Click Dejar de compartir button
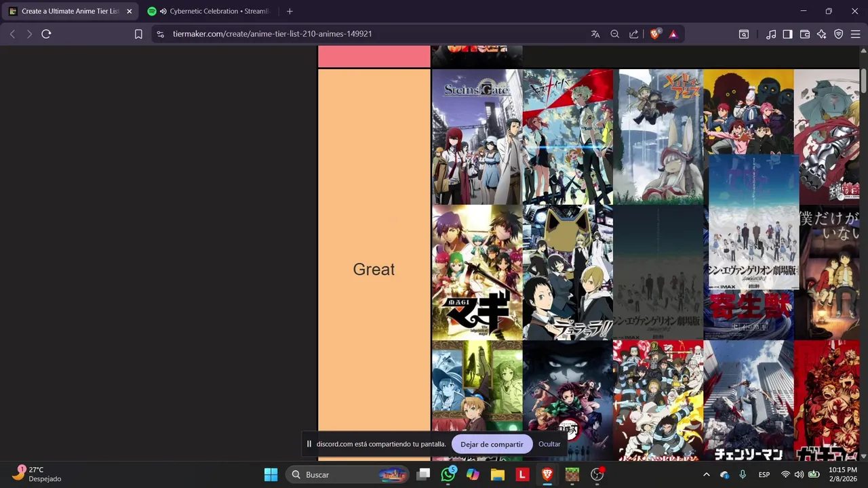 (x=492, y=444)
